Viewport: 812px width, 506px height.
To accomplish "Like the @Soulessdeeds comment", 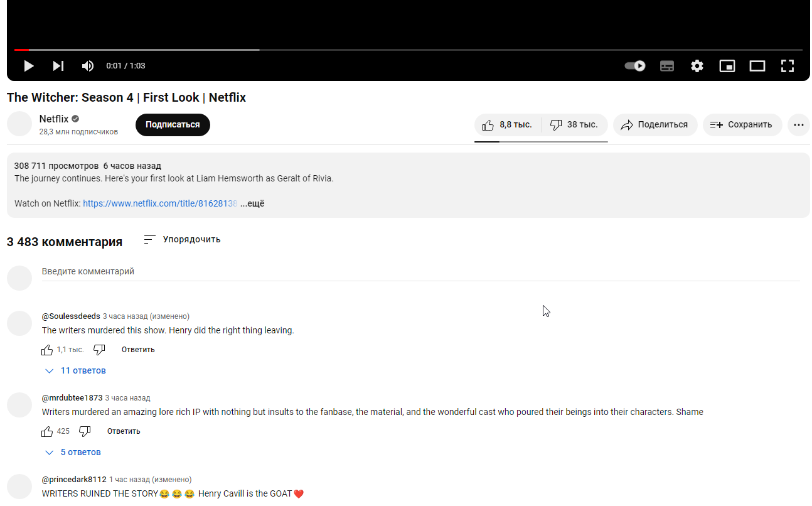I will pyautogui.click(x=47, y=350).
